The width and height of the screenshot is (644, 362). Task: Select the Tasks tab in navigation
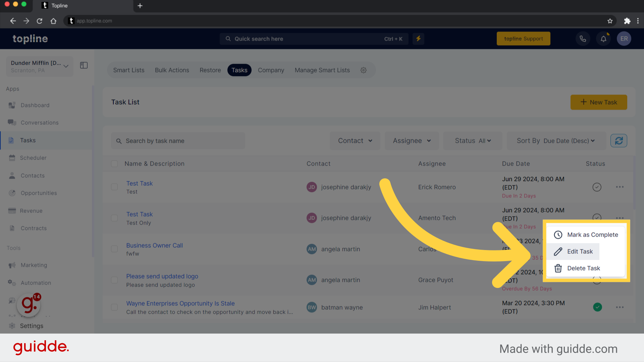[x=239, y=70]
